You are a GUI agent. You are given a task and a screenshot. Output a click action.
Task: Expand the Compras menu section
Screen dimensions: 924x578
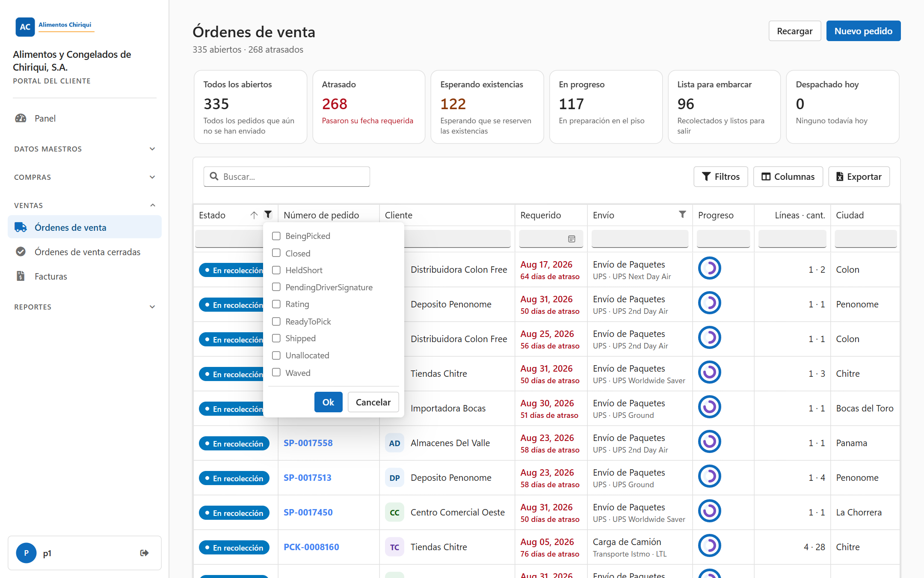pos(84,177)
